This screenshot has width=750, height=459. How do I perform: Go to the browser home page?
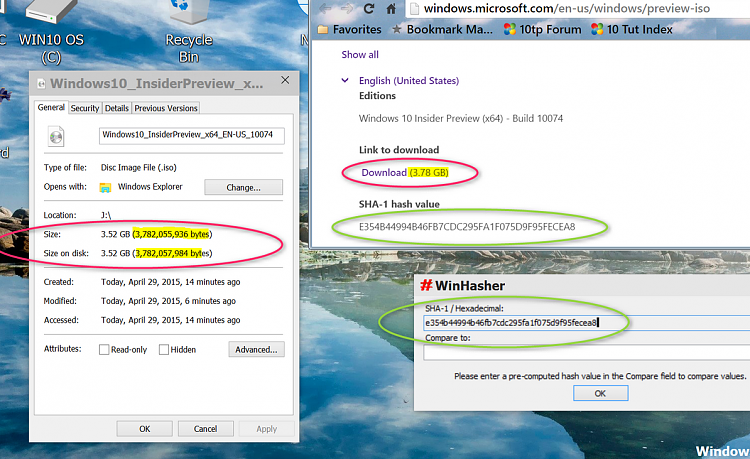click(x=391, y=8)
